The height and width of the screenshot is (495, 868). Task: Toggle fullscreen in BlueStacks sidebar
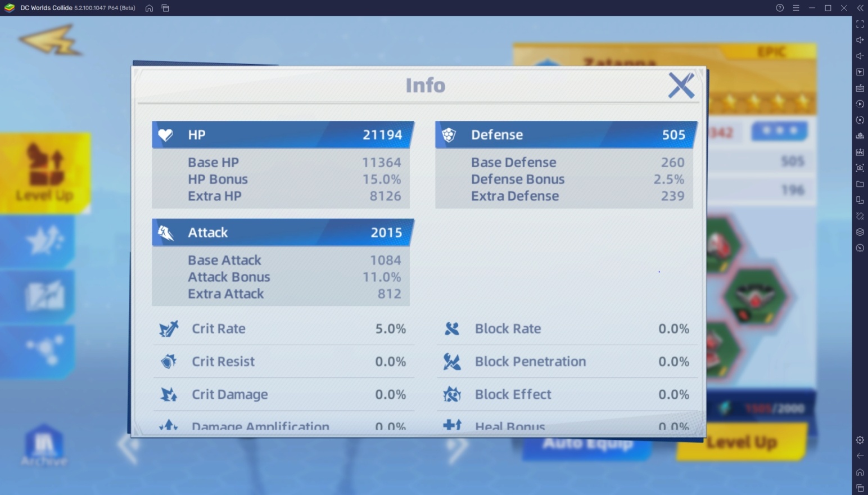(x=860, y=24)
